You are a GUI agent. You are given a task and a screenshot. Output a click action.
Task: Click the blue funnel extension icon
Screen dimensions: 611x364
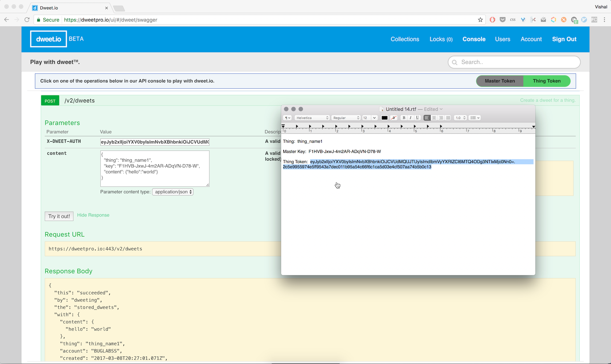[523, 20]
